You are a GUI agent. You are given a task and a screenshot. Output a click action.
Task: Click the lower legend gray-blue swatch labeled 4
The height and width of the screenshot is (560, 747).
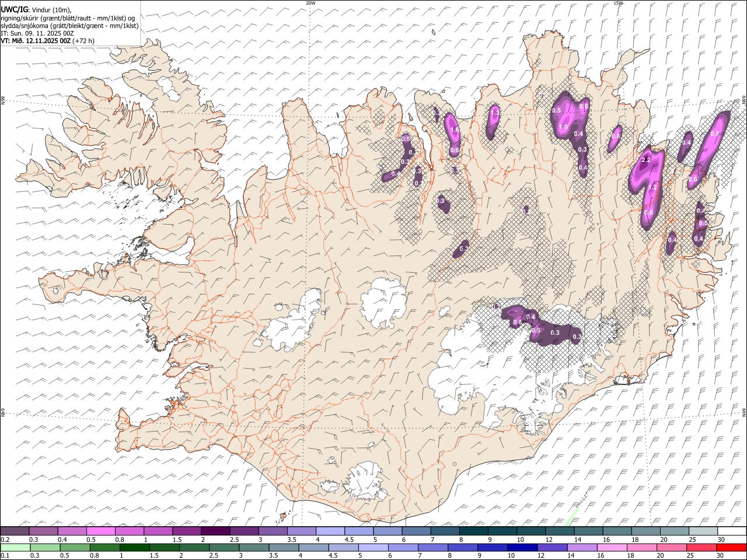pyautogui.click(x=313, y=547)
